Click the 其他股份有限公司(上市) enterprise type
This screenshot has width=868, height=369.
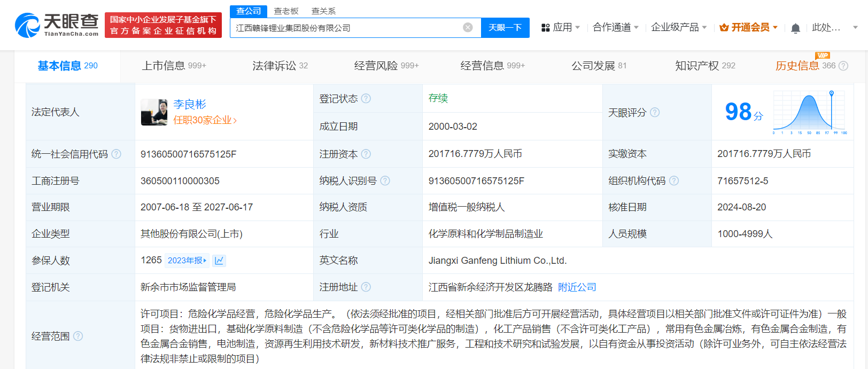point(191,234)
